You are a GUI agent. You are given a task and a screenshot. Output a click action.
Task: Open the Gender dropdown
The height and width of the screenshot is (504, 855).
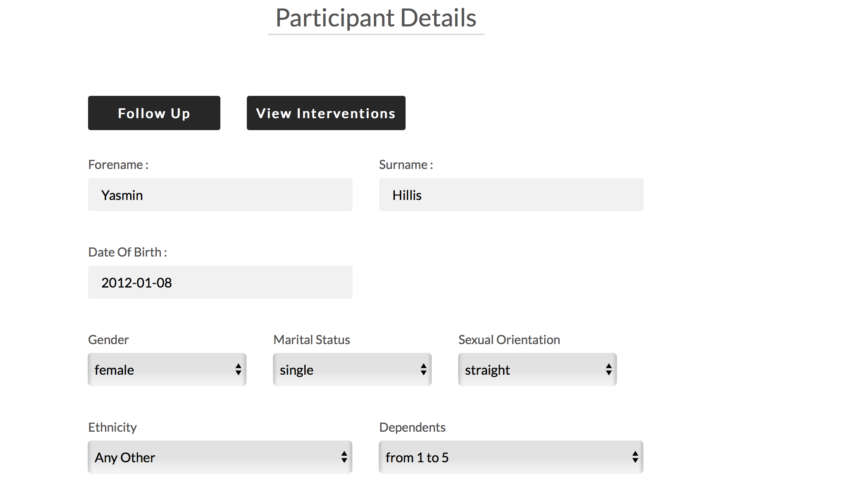(x=167, y=370)
